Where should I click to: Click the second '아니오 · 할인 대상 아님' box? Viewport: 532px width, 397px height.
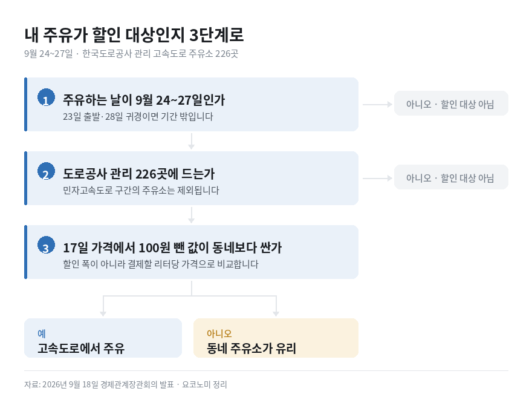[x=451, y=177]
